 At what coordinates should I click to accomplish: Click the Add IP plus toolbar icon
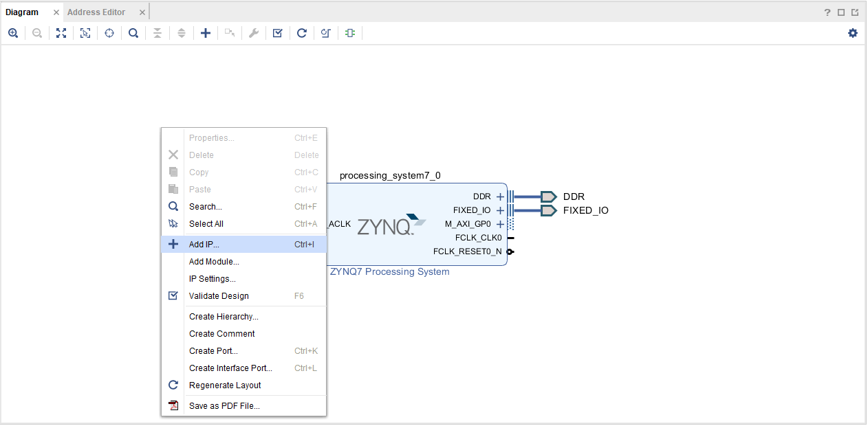206,33
